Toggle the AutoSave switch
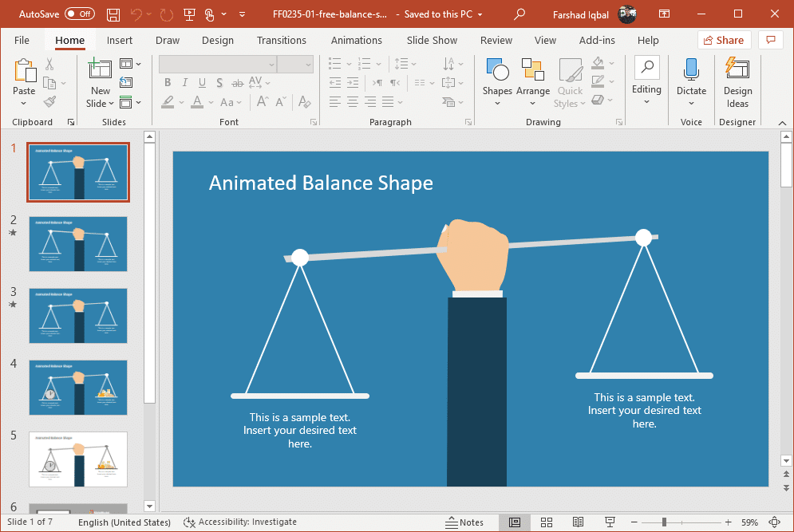Screen dimensions: 794x532 (x=79, y=14)
